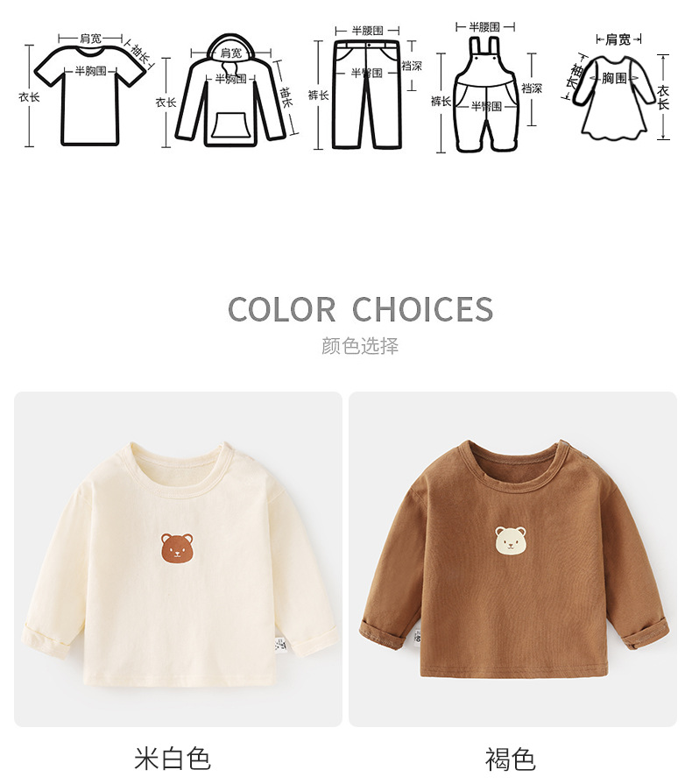
Task: Click the 裤长 label beside overalls
Action: [x=441, y=102]
